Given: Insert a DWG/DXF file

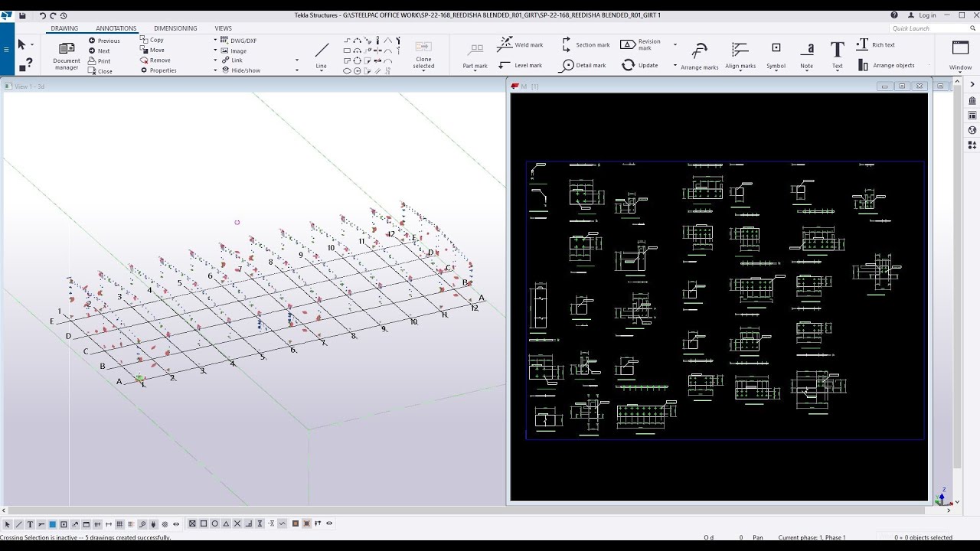Looking at the screenshot, I should 239,40.
